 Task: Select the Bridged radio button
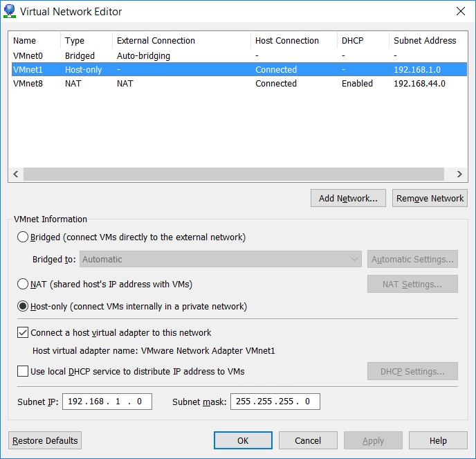(x=23, y=237)
